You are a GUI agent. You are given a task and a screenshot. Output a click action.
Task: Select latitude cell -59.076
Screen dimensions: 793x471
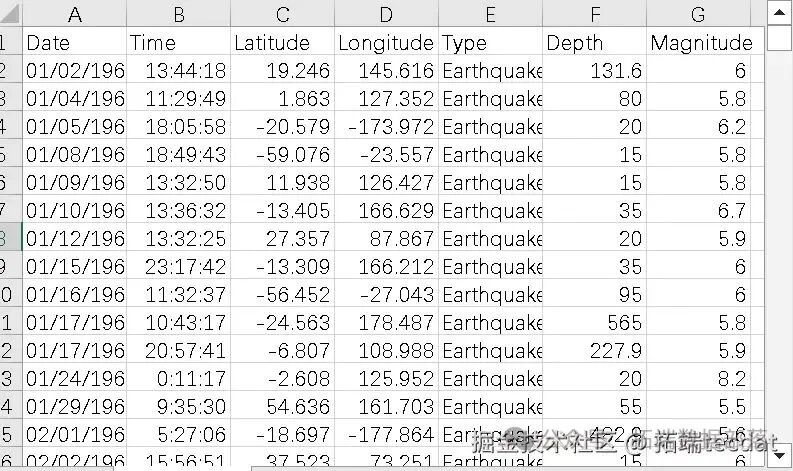click(x=282, y=154)
